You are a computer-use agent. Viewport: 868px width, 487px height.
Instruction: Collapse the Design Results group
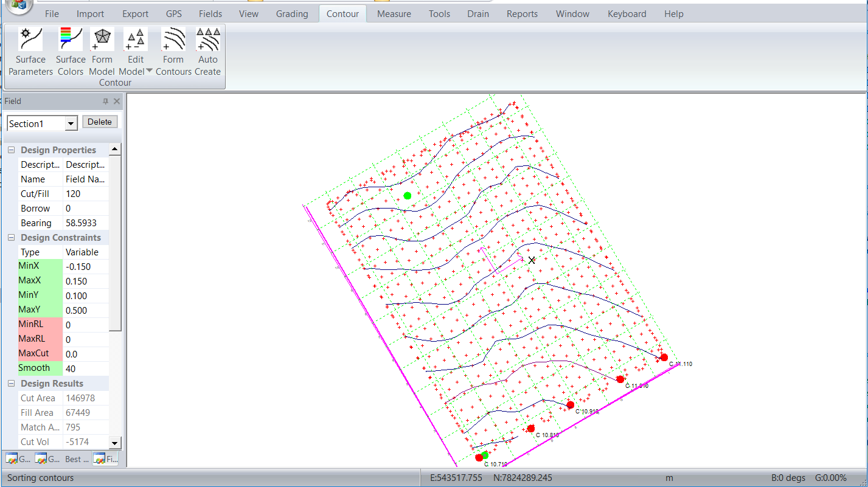[11, 384]
